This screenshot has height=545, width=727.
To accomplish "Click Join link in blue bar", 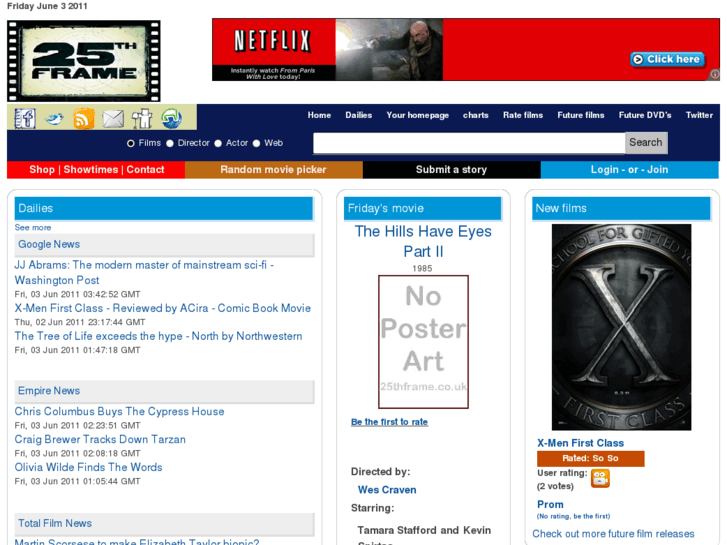I will (657, 170).
